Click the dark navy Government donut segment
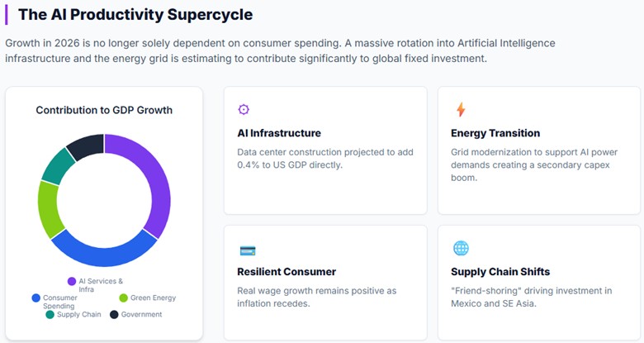The height and width of the screenshot is (343, 644). point(84,147)
